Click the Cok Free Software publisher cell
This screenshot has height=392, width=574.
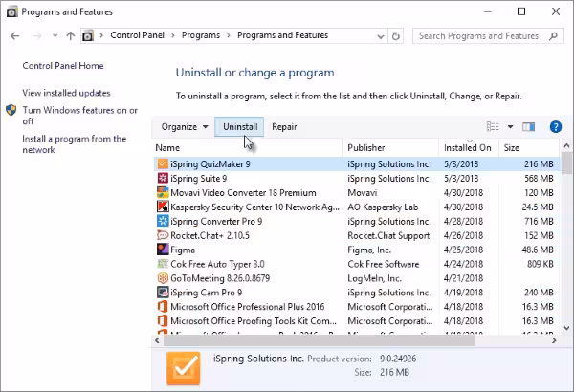(384, 264)
